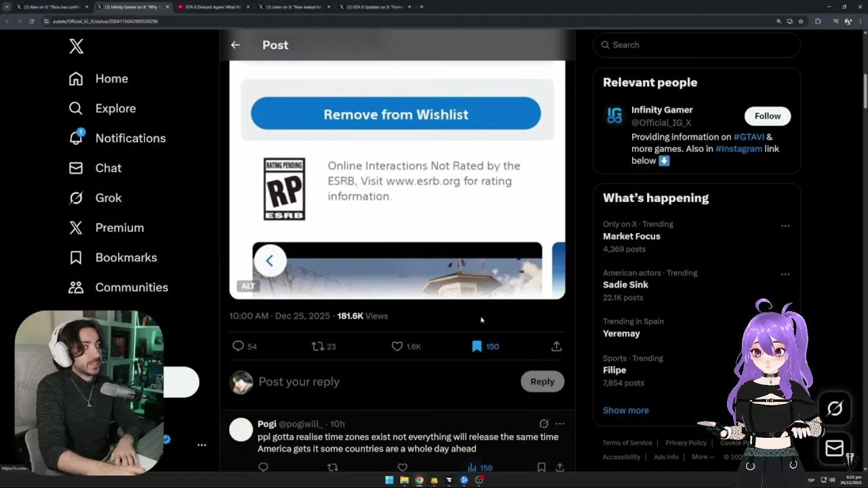Click the reply icon under Pogi's comment
The image size is (868, 488).
point(263,467)
